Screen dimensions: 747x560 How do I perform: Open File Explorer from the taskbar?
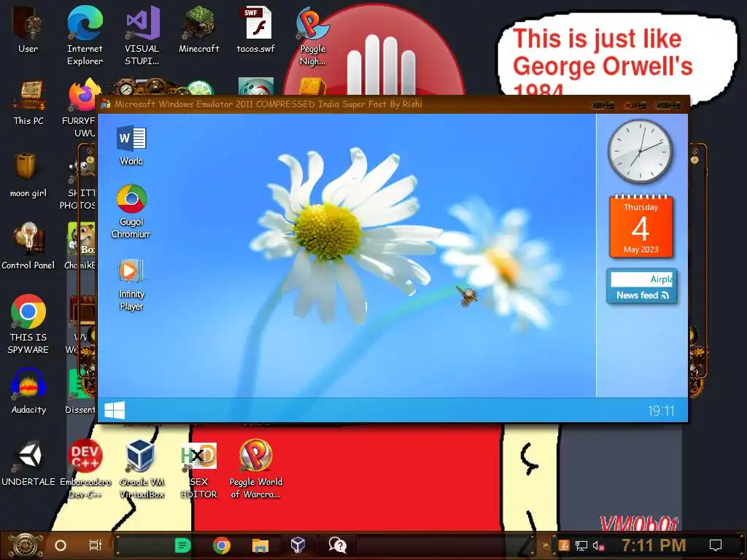pos(260,545)
